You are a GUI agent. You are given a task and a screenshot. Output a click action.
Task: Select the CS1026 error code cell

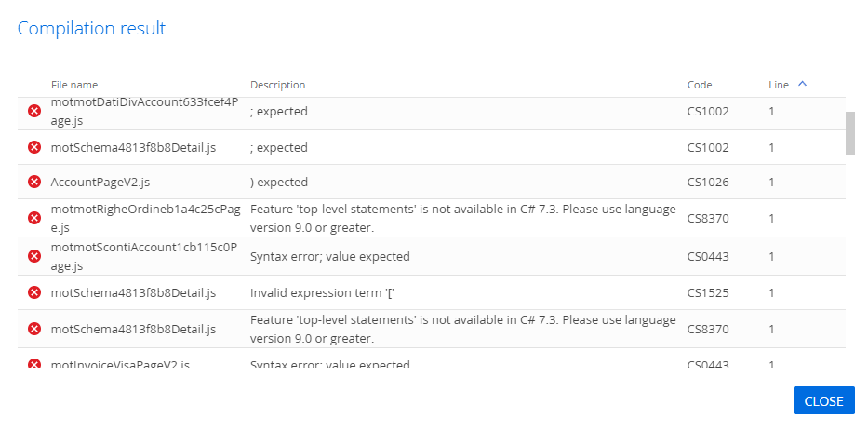tap(708, 182)
